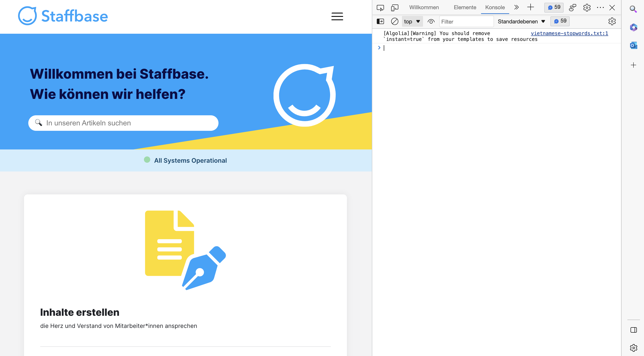Clear the console output

coord(395,22)
